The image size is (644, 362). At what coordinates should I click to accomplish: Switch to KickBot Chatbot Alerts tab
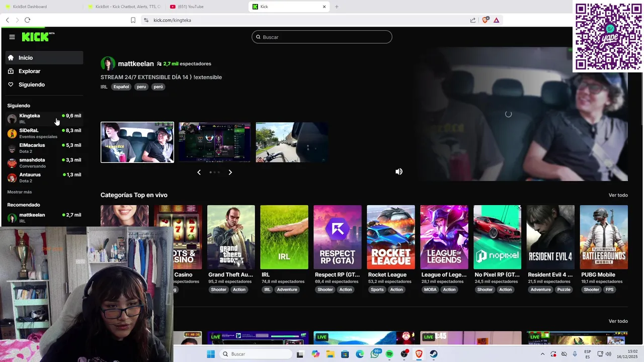click(124, 7)
